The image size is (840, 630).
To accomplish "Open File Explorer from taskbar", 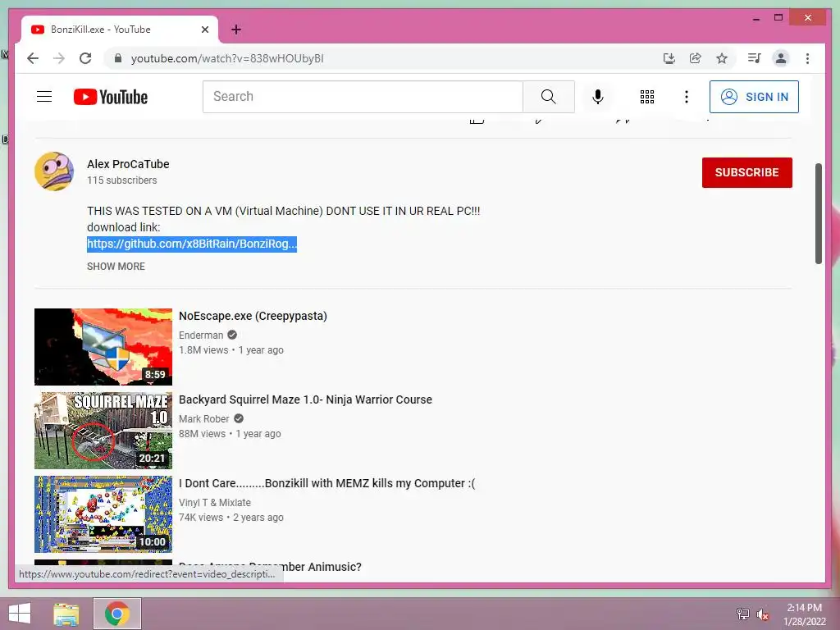I will click(x=66, y=614).
